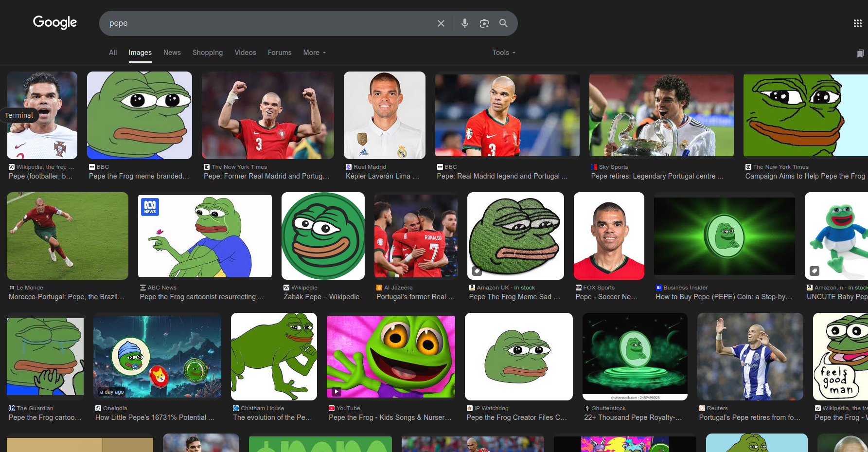The height and width of the screenshot is (452, 868).
Task: Open the 'feels good man' Pepe thumbnail
Action: coord(840,357)
